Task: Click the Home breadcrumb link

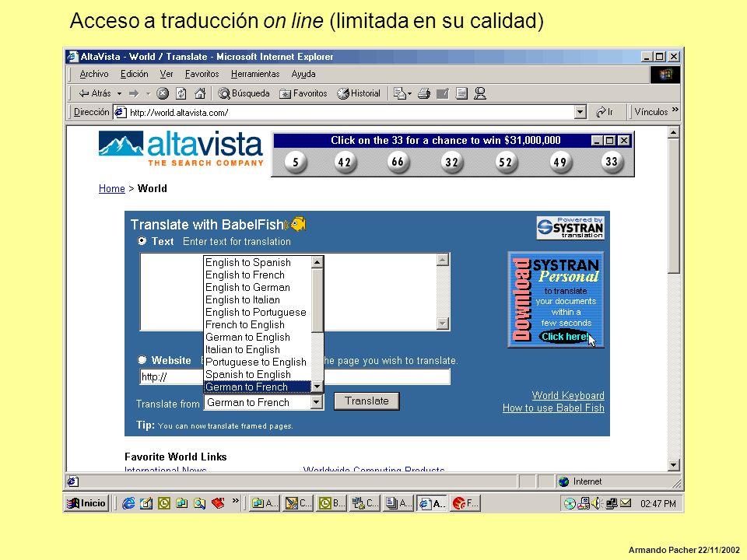Action: click(x=111, y=188)
